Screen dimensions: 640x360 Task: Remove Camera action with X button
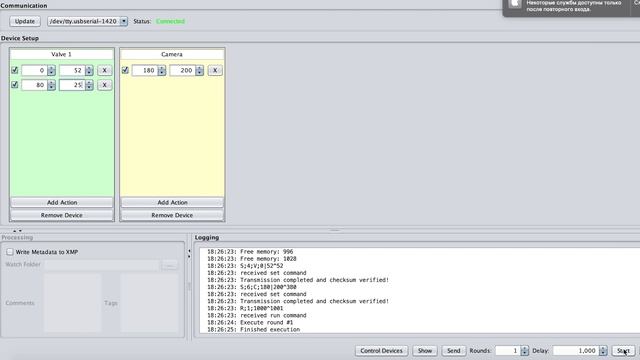click(215, 70)
